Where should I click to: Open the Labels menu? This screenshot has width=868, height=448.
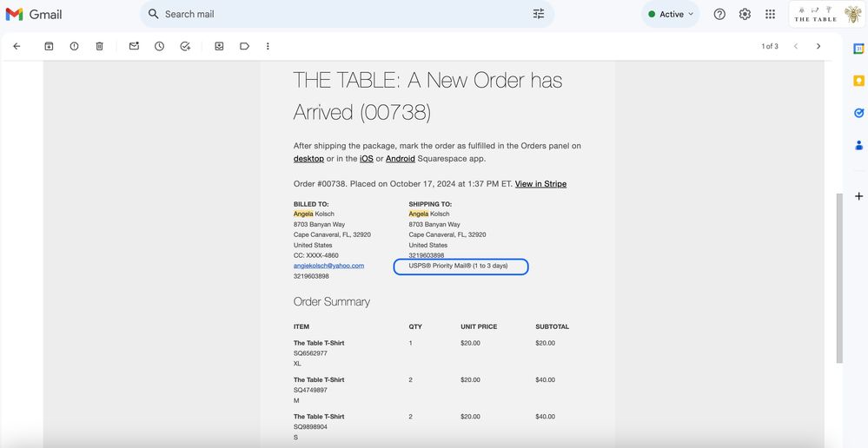pos(244,46)
